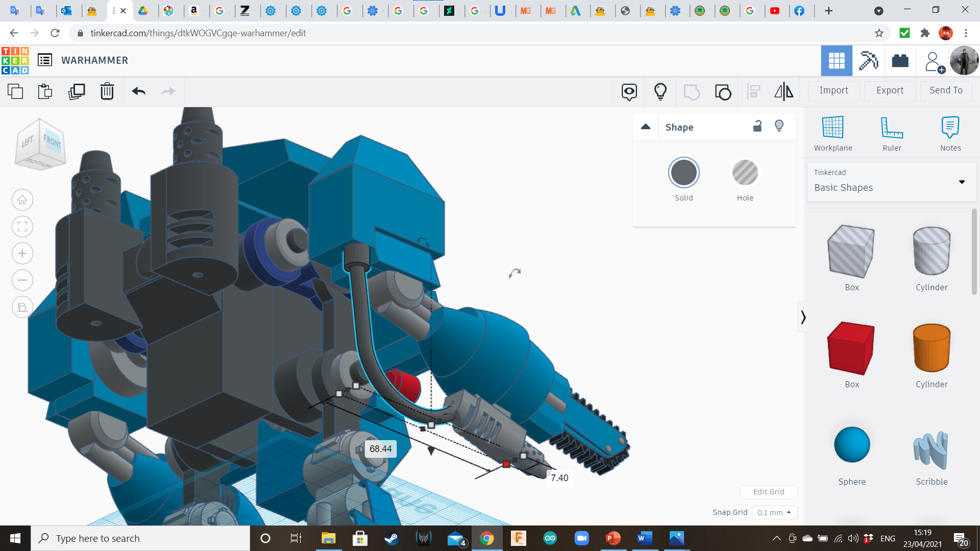Click the Edit Grid button
The image size is (980, 551).
coord(768,492)
